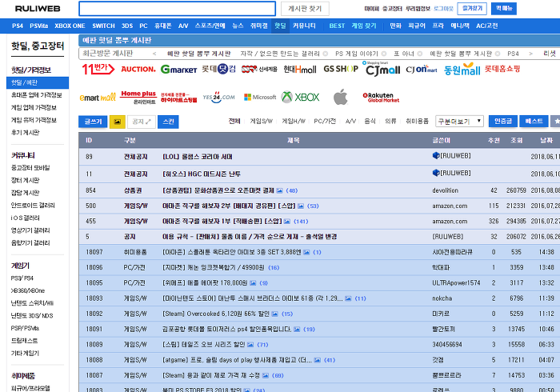Click author name nokcha
Screen dimensions: 560x392
pos(442,298)
